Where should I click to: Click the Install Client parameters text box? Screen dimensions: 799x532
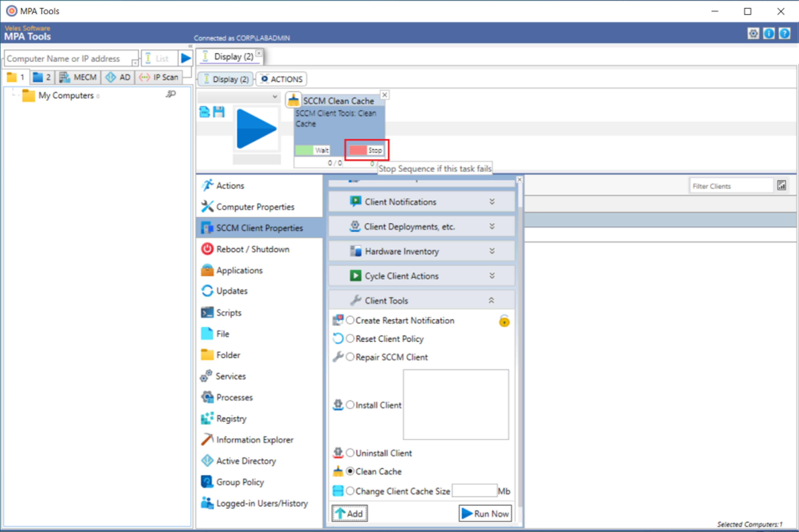[x=456, y=405]
